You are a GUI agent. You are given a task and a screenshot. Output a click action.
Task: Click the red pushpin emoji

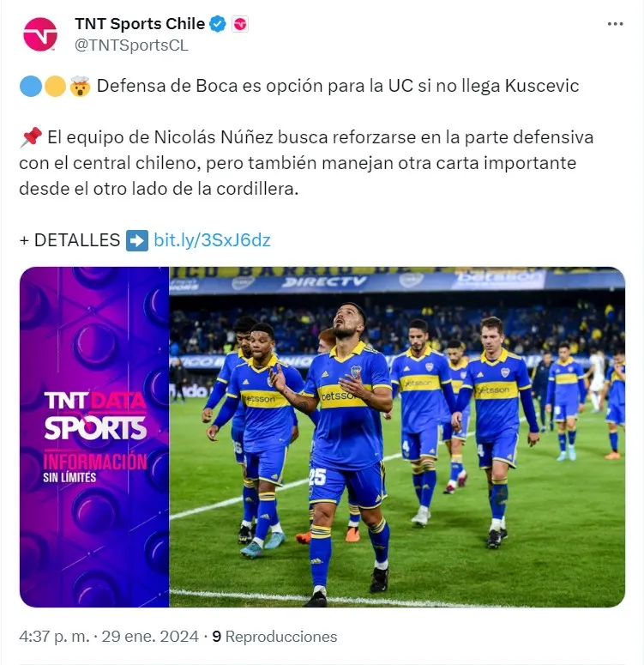click(x=31, y=137)
